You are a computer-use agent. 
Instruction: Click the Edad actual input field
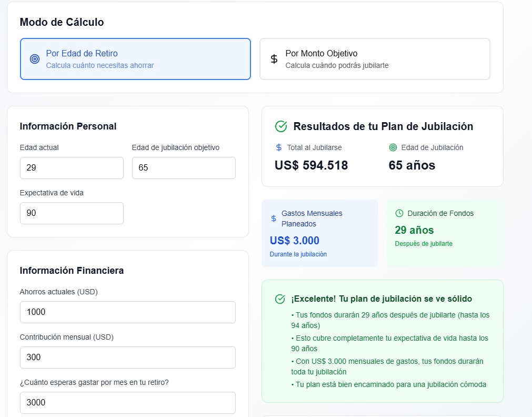click(72, 167)
